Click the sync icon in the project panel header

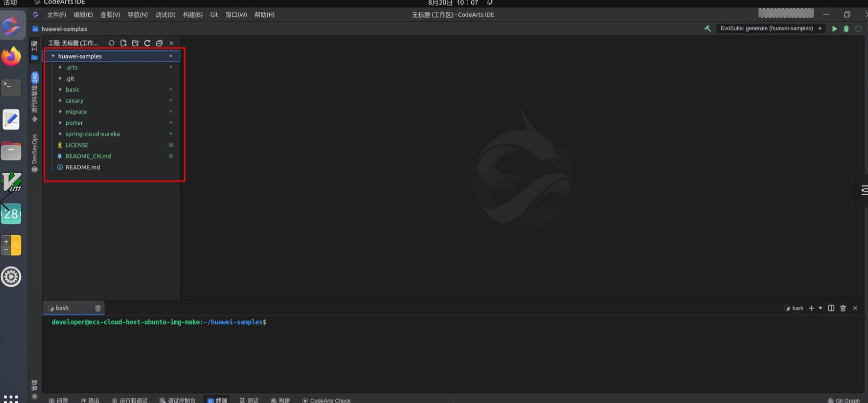click(111, 43)
